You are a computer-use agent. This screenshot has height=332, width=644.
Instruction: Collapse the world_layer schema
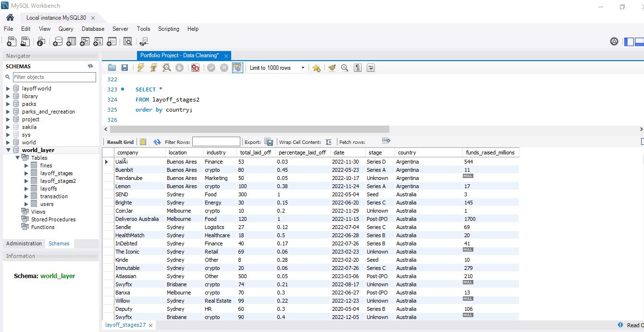pyautogui.click(x=8, y=150)
